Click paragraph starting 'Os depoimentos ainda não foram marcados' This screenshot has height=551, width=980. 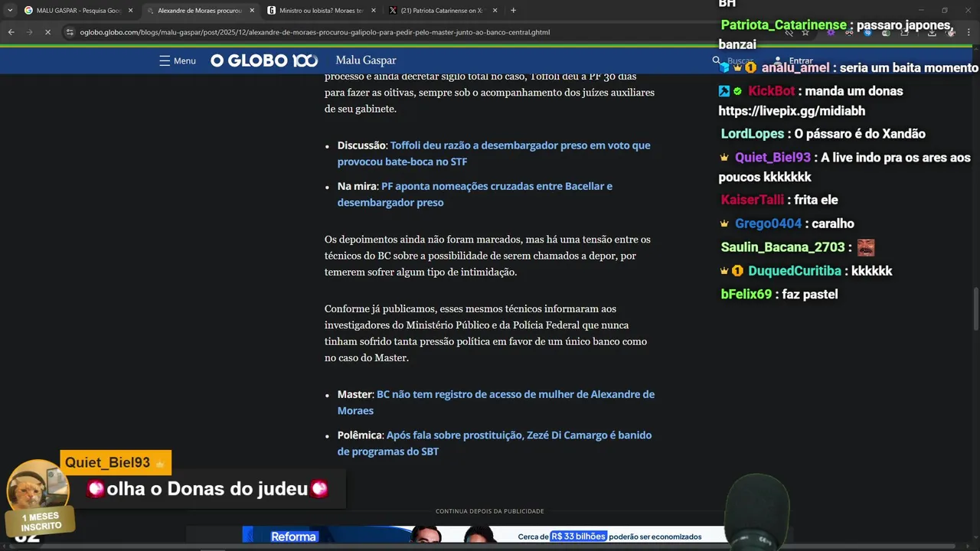[488, 256]
